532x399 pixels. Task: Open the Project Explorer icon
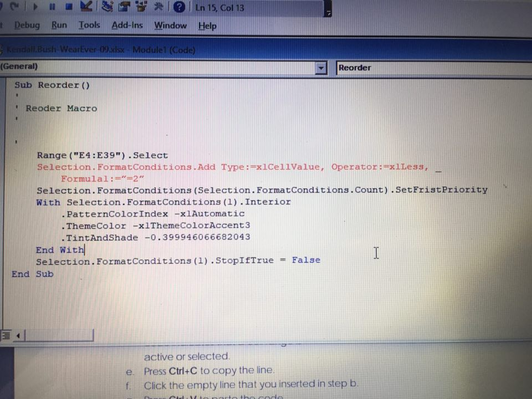(106, 7)
